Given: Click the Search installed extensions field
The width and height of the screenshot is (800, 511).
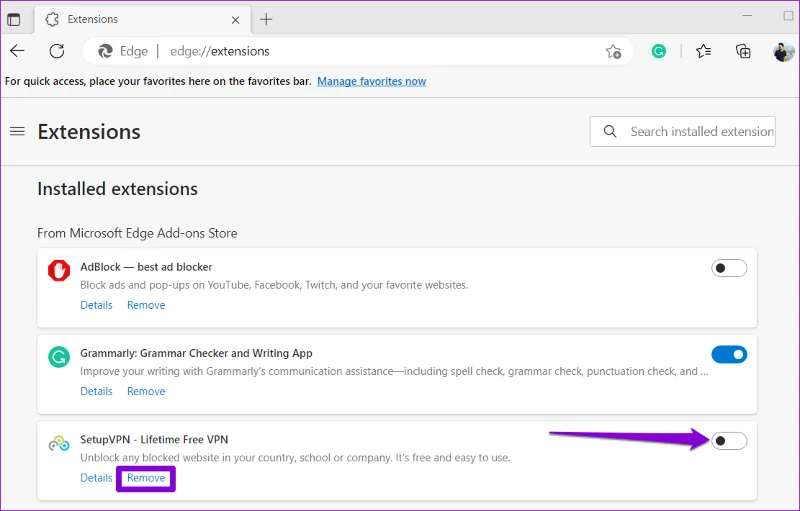Looking at the screenshot, I should pos(683,132).
